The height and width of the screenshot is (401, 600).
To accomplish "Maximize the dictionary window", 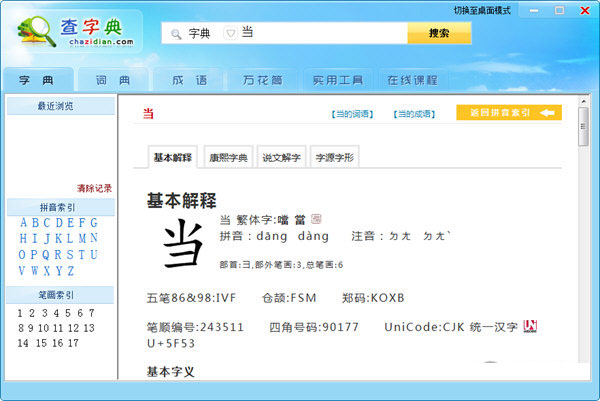I will tap(559, 10).
